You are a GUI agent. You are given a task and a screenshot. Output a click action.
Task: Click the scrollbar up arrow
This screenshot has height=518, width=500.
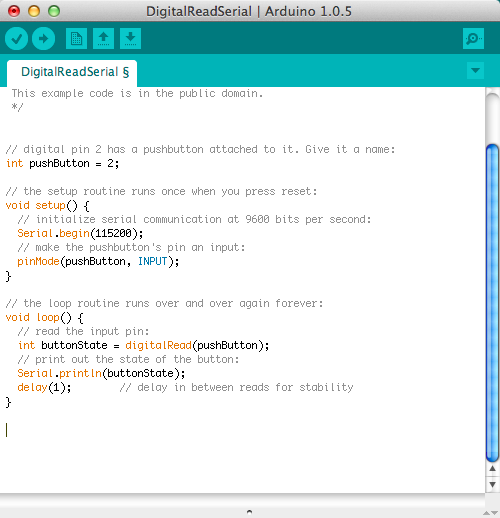492,468
